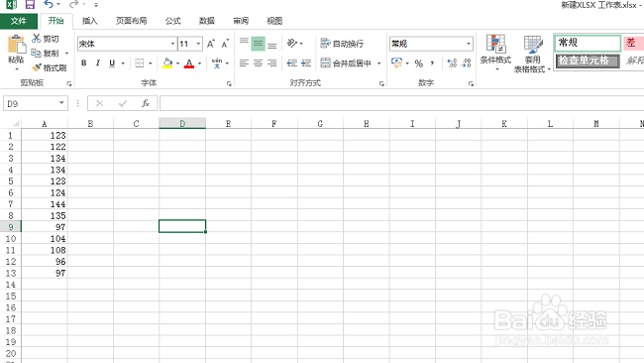This screenshot has height=363, width=644.
Task: Apply yellow fill color to the cell
Action: click(x=167, y=63)
